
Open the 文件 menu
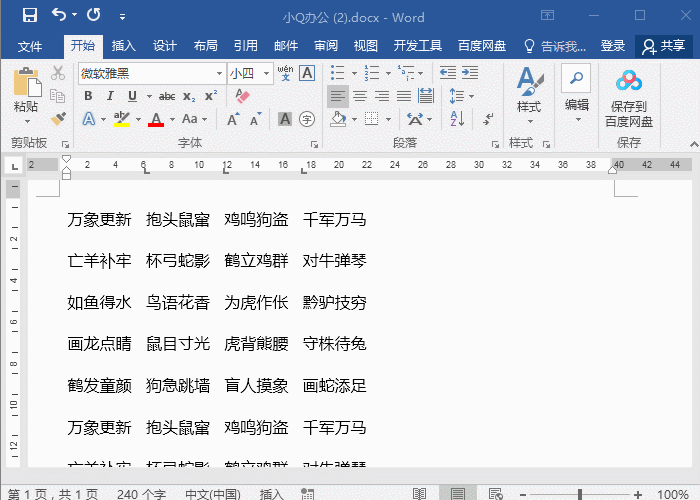click(30, 46)
